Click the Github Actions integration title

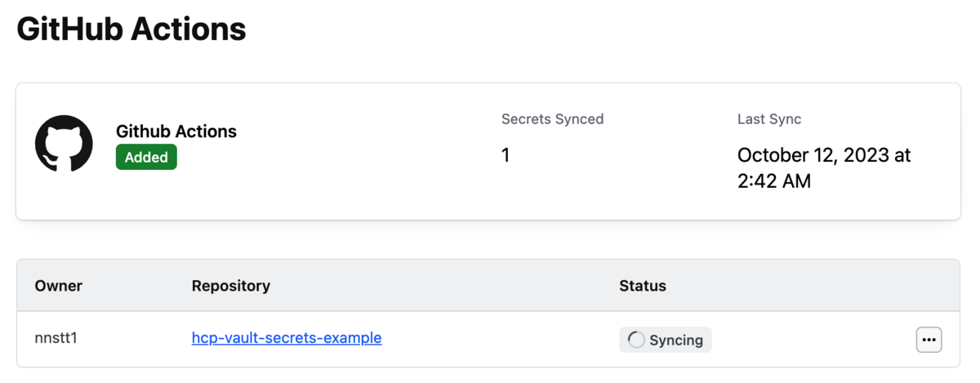pos(176,131)
